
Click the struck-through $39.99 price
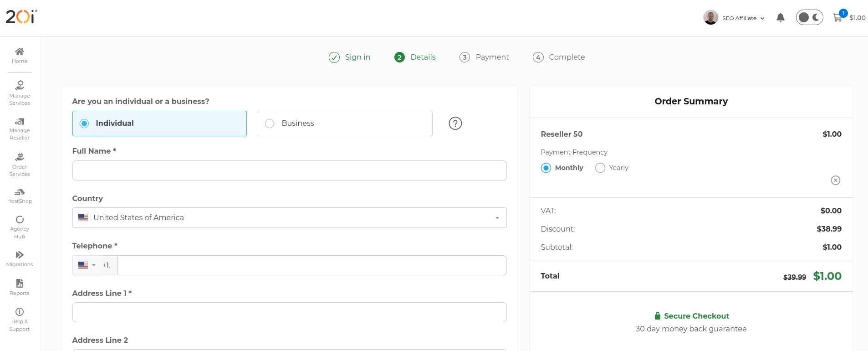click(x=795, y=277)
